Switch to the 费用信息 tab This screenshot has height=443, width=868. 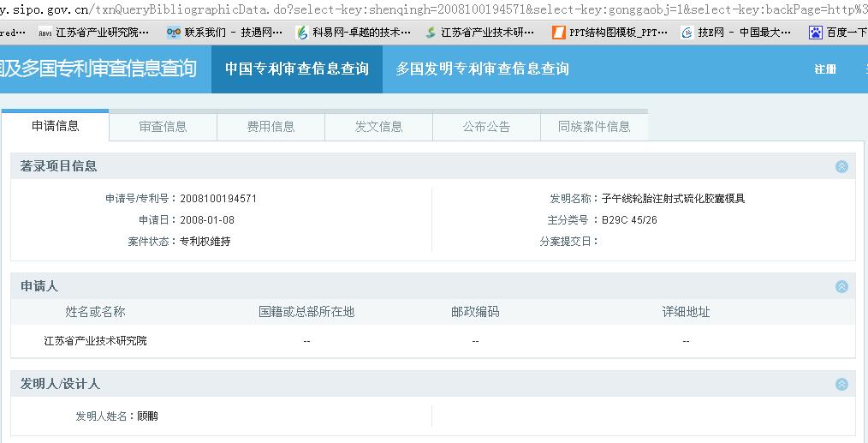pyautogui.click(x=271, y=127)
